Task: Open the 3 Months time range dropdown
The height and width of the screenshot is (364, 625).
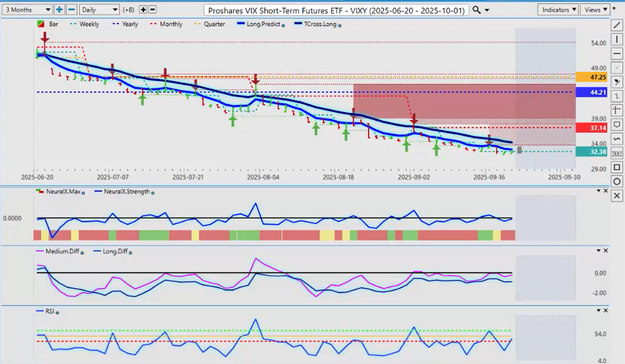Action: coord(27,10)
